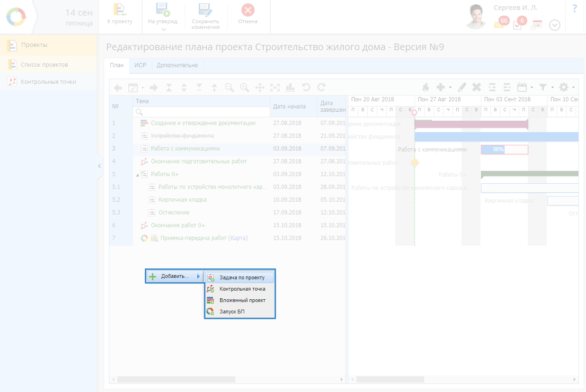Click the red Cancel (Отмена) icon
This screenshot has width=586, height=392.
(x=248, y=10)
